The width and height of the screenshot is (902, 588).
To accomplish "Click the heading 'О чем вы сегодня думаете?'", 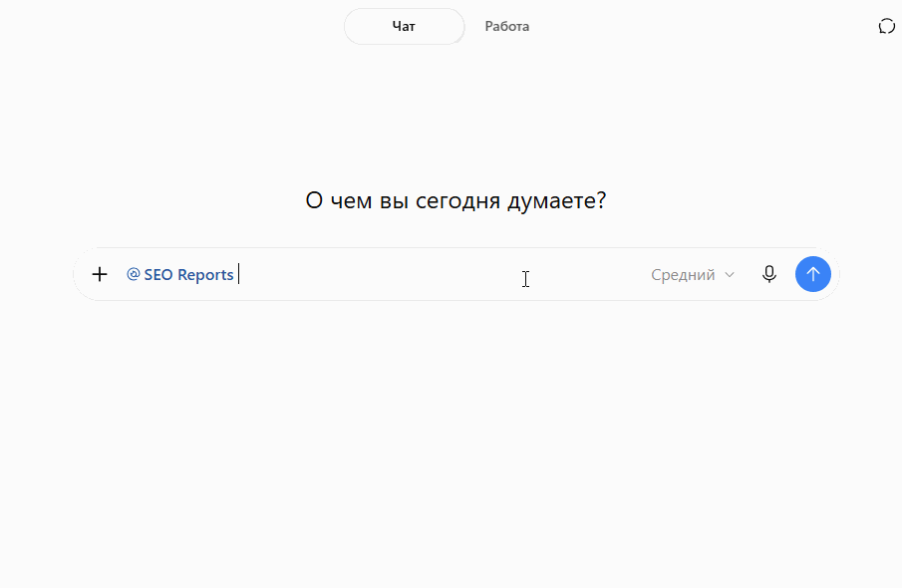I will [x=455, y=200].
